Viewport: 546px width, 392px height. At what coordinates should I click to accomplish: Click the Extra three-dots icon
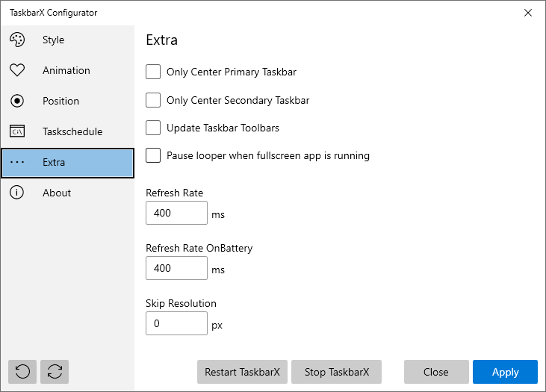(17, 162)
